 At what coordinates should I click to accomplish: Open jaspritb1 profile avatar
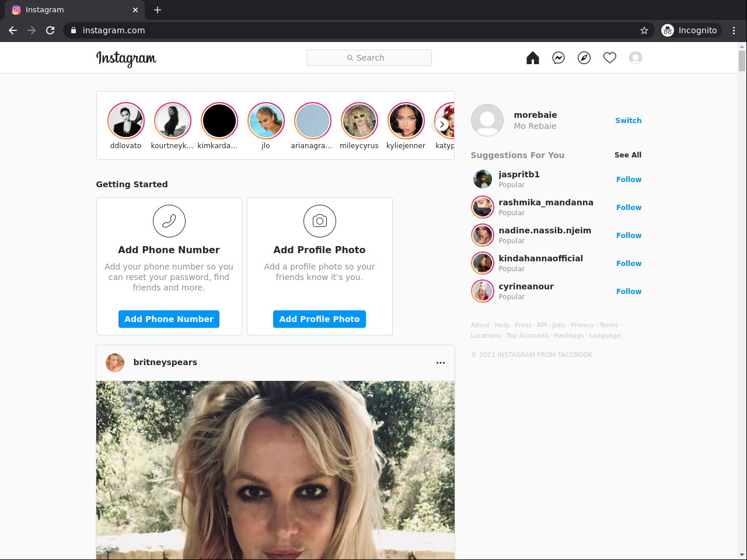click(x=483, y=179)
